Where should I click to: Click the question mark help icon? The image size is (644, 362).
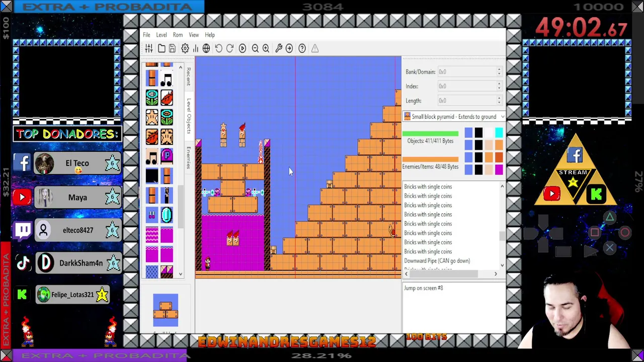click(x=302, y=48)
